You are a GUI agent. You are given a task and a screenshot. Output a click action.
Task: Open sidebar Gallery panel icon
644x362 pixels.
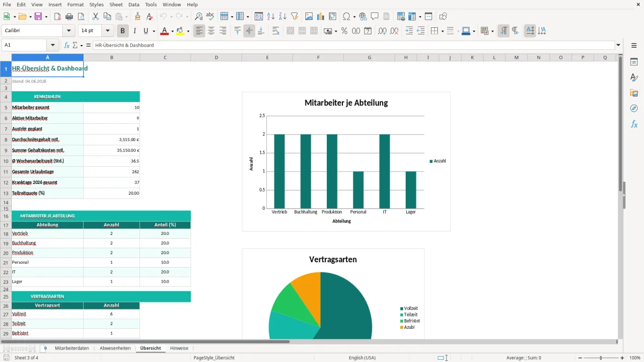point(634,93)
